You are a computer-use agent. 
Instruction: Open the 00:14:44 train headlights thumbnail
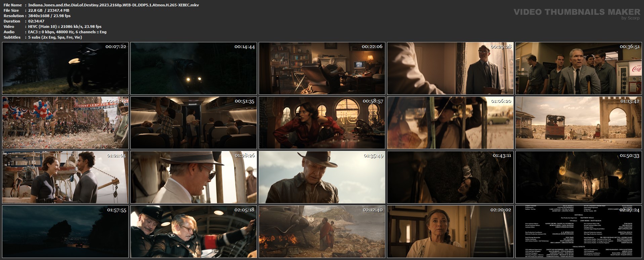point(194,68)
